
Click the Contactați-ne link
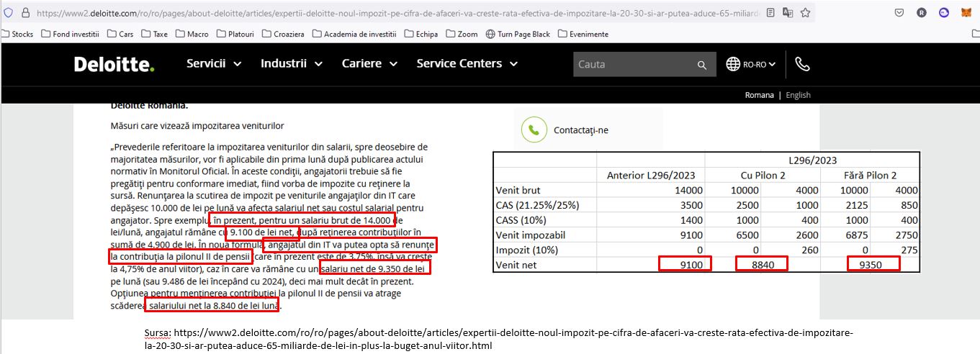pyautogui.click(x=580, y=130)
